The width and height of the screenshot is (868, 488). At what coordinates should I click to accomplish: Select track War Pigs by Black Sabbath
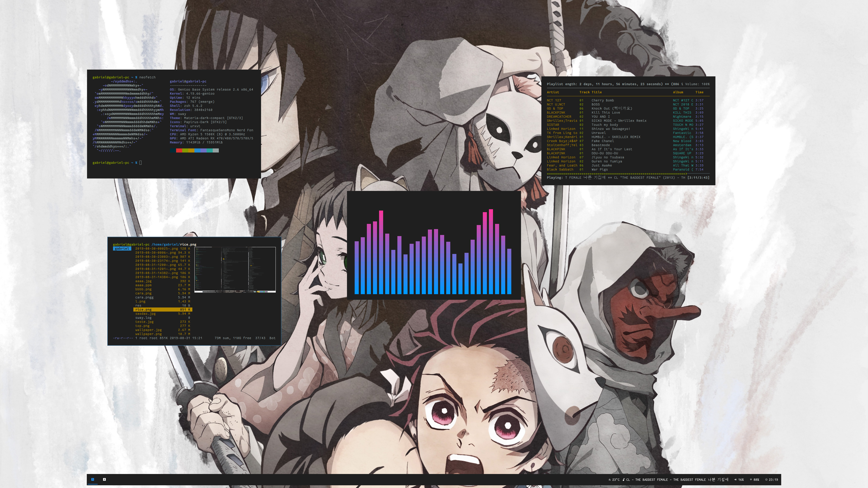pos(599,169)
